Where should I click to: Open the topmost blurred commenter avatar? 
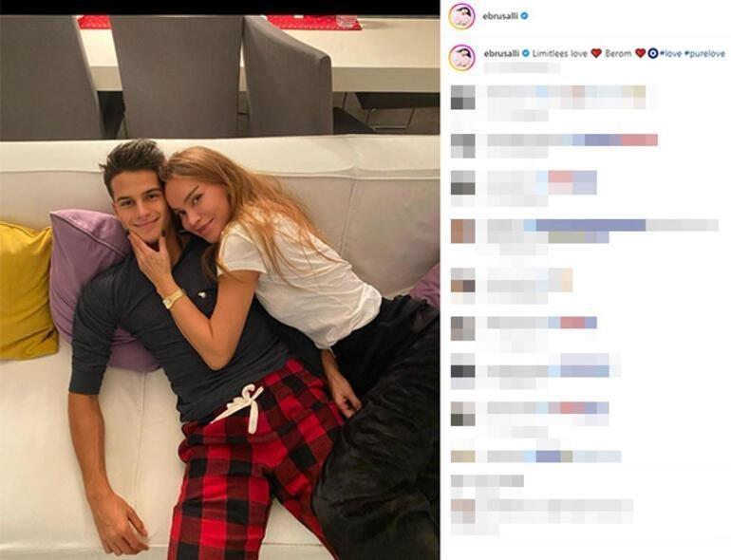coord(463,98)
